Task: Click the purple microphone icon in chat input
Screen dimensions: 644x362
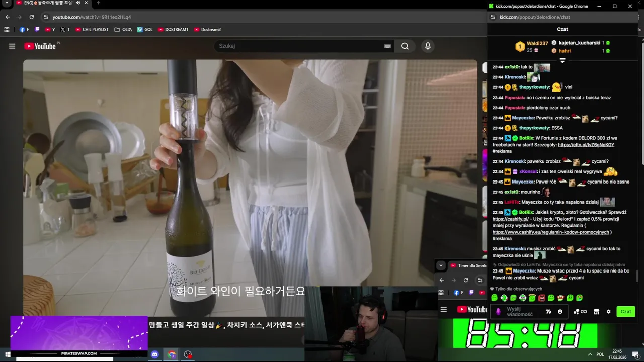Action: [x=498, y=312]
